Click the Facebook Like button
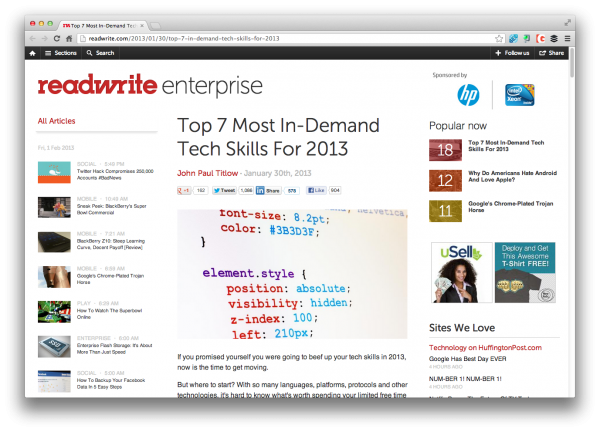Image resolution: width=600 pixels, height=432 pixels. tap(316, 190)
